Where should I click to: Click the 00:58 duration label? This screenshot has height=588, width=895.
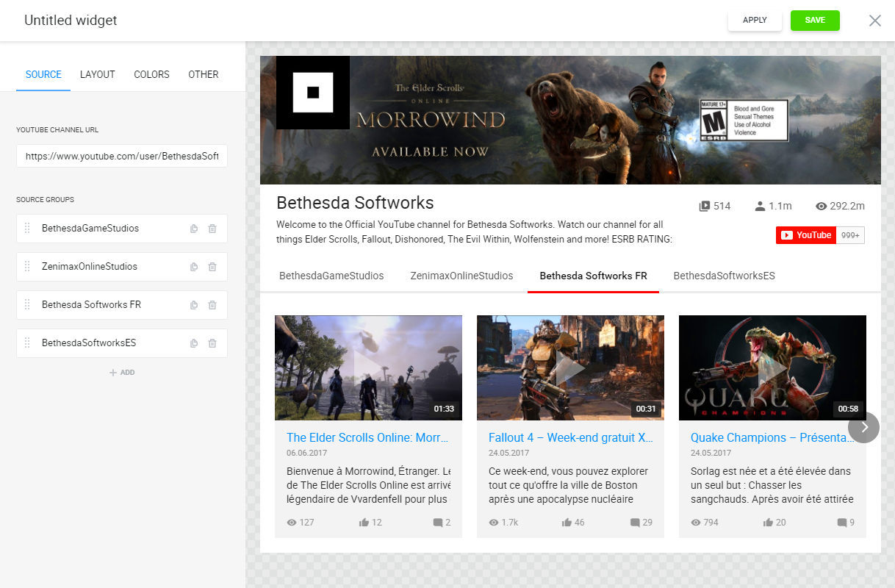(848, 409)
